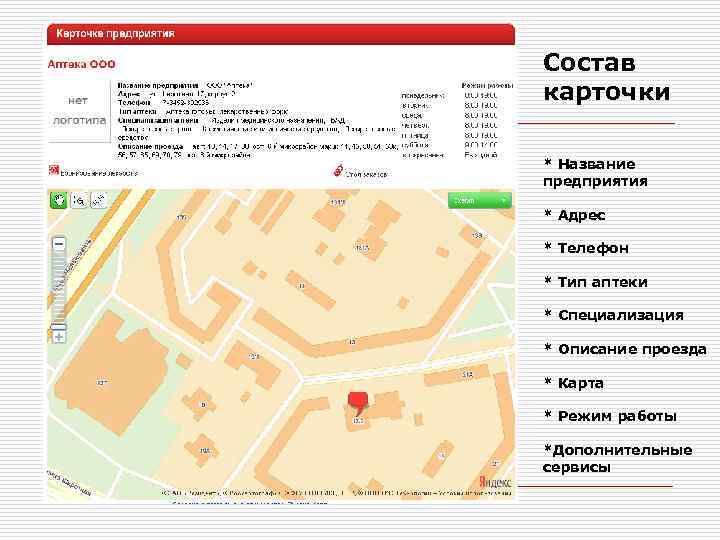The width and height of the screenshot is (720, 540).
Task: Click the plus zoom-in map button
Action: click(59, 337)
